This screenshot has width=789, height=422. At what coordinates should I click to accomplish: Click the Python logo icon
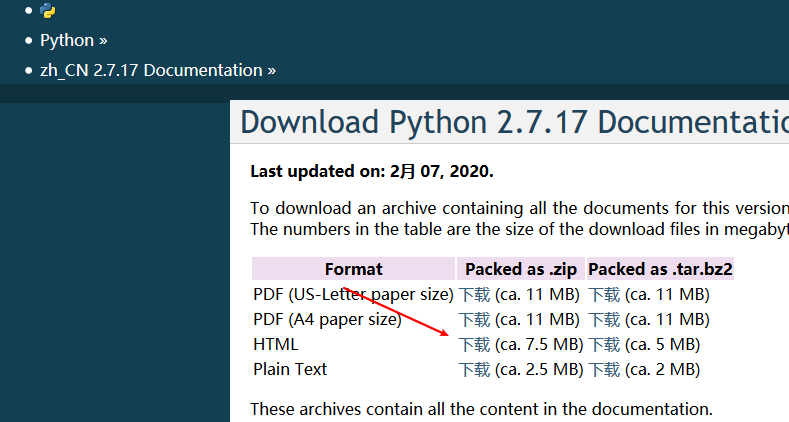coord(48,11)
